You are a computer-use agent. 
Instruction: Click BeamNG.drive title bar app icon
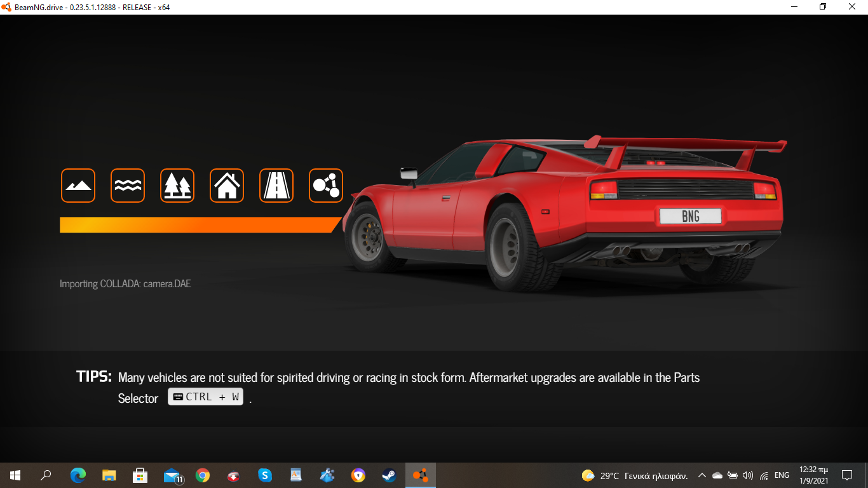click(x=7, y=7)
